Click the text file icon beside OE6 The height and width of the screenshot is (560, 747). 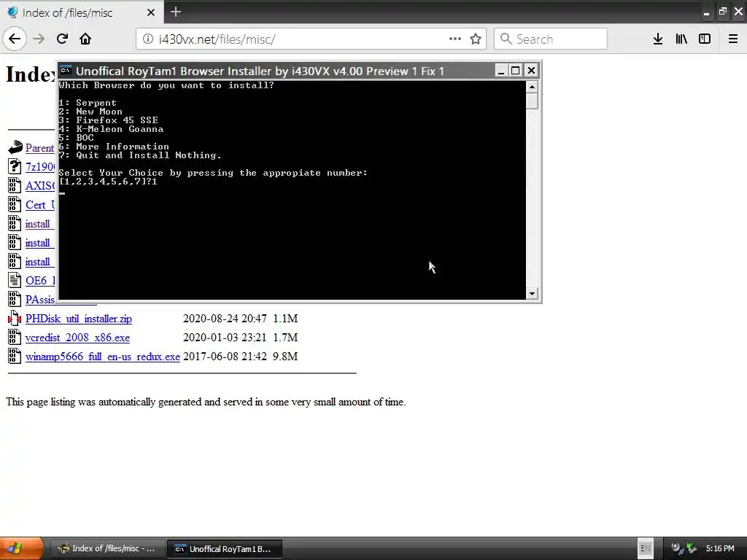tap(15, 280)
